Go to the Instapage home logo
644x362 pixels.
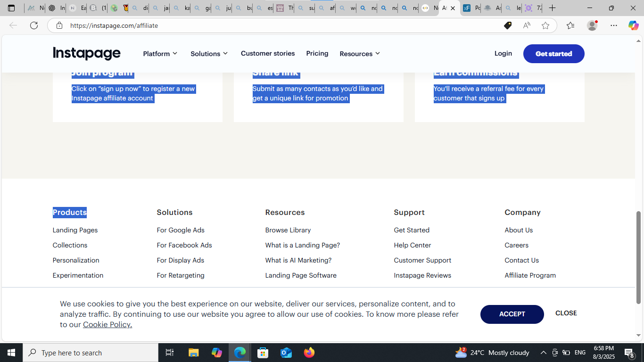(x=87, y=53)
